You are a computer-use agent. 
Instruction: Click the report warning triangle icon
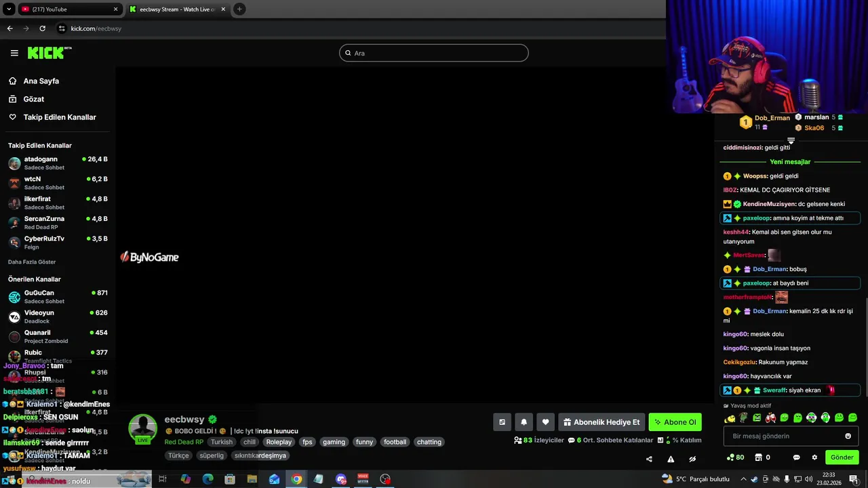[671, 459]
